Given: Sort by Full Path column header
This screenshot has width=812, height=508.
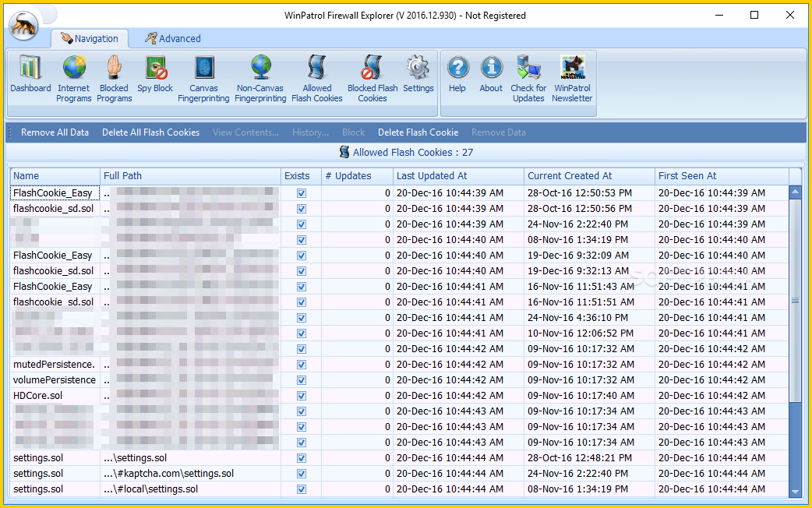Looking at the screenshot, I should tap(191, 176).
